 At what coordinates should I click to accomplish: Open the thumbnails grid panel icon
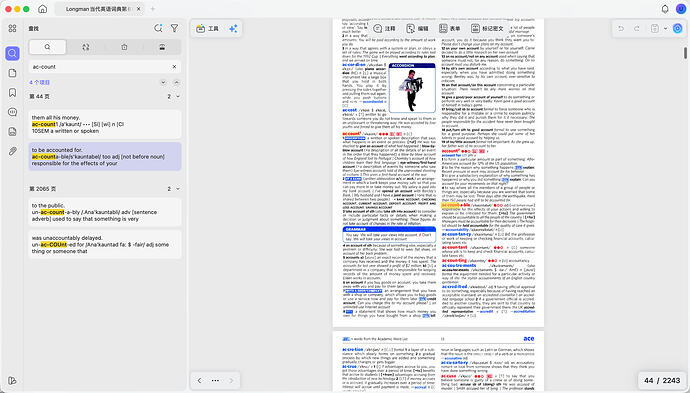point(12,28)
